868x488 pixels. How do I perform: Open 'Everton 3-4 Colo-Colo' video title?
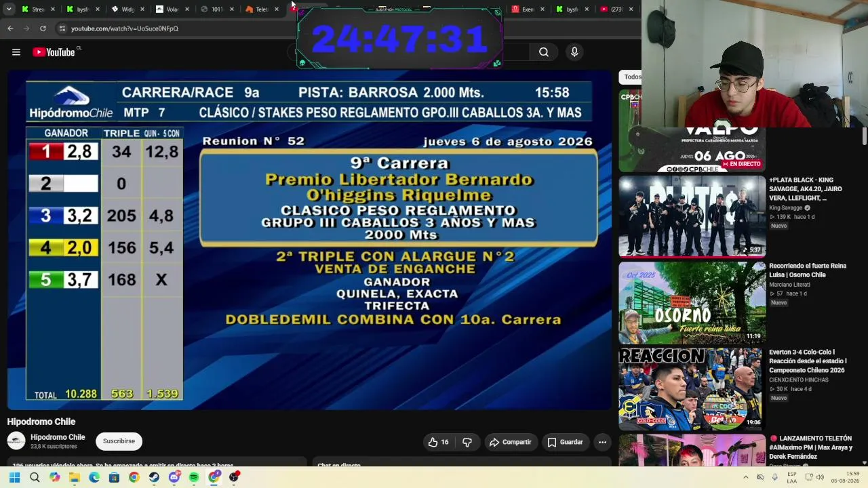pyautogui.click(x=808, y=361)
